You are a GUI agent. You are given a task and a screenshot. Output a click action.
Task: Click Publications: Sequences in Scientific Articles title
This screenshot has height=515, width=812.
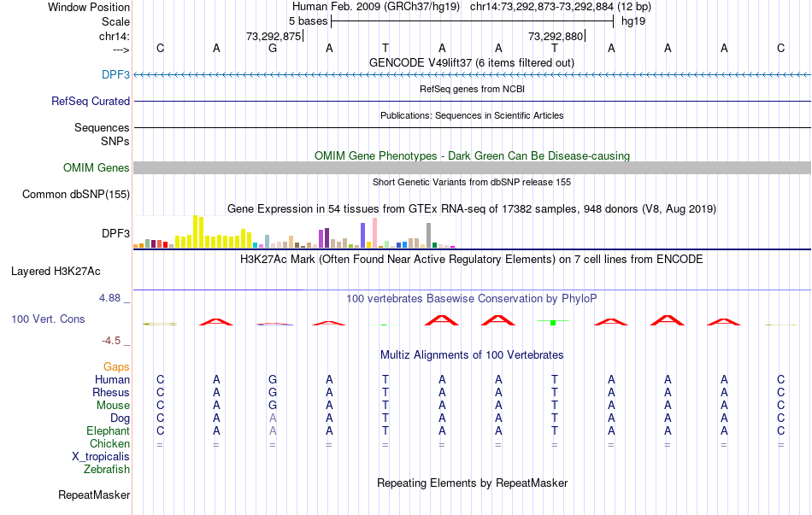coord(472,115)
